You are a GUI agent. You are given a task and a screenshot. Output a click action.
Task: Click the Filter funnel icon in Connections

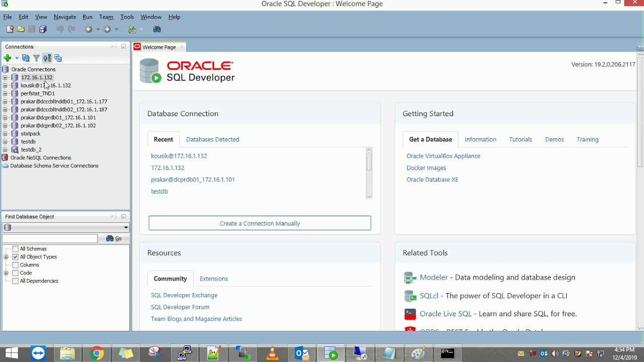click(x=36, y=58)
